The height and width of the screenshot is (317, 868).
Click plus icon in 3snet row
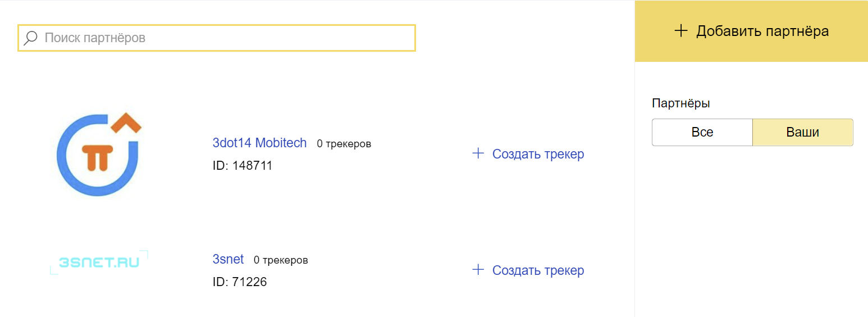click(x=478, y=270)
